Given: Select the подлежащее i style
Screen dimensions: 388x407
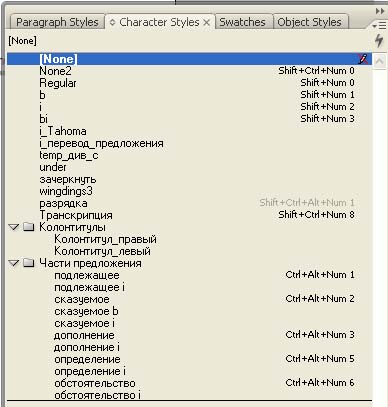Looking at the screenshot, I should (189, 287).
